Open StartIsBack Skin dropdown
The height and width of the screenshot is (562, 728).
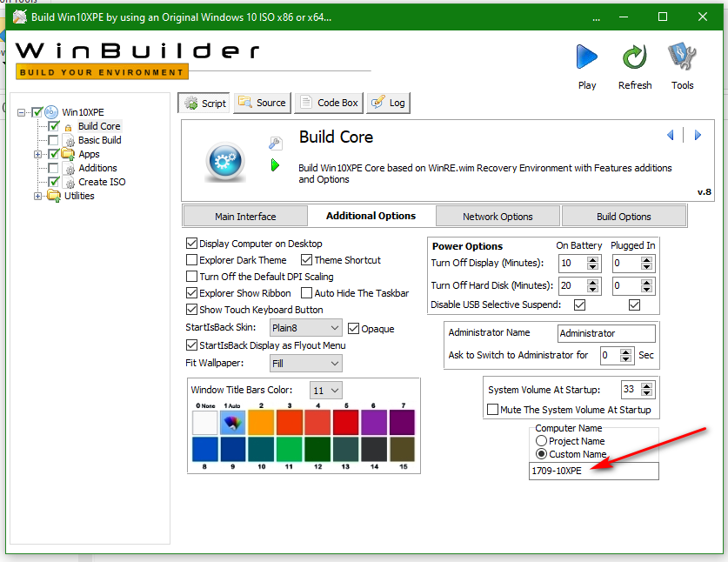(306, 328)
